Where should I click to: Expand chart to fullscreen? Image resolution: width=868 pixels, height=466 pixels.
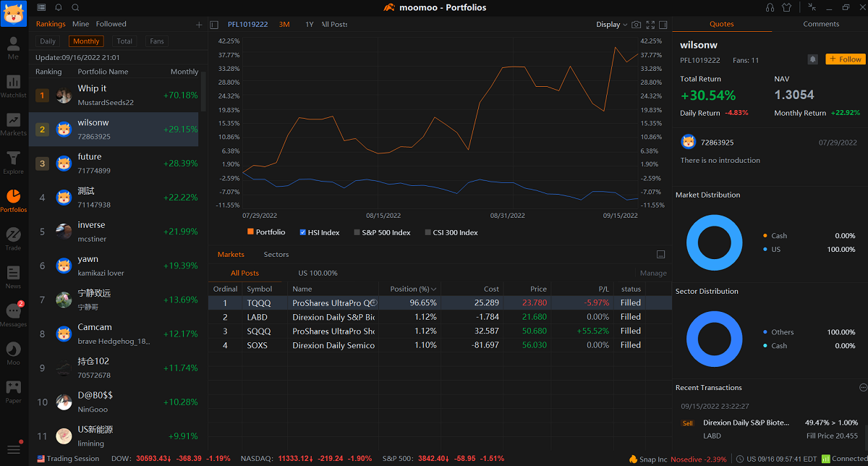tap(650, 25)
